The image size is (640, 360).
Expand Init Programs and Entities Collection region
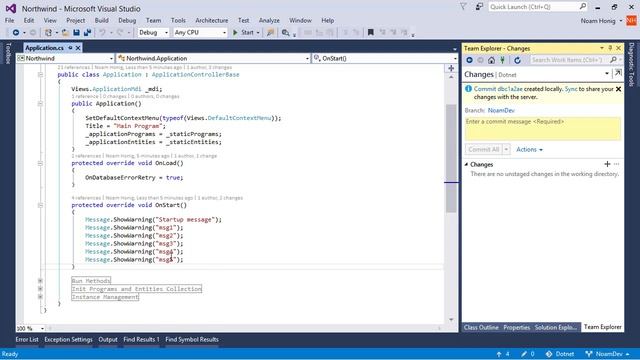[40, 289]
